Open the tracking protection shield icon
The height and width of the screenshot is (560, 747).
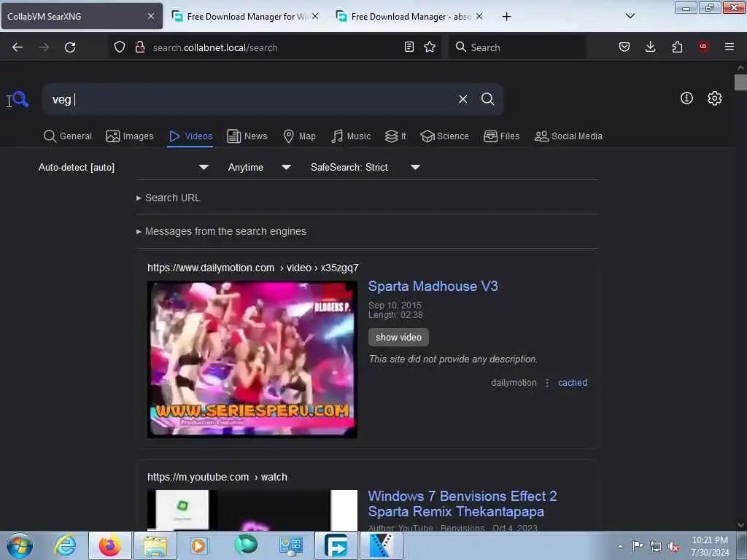[120, 47]
